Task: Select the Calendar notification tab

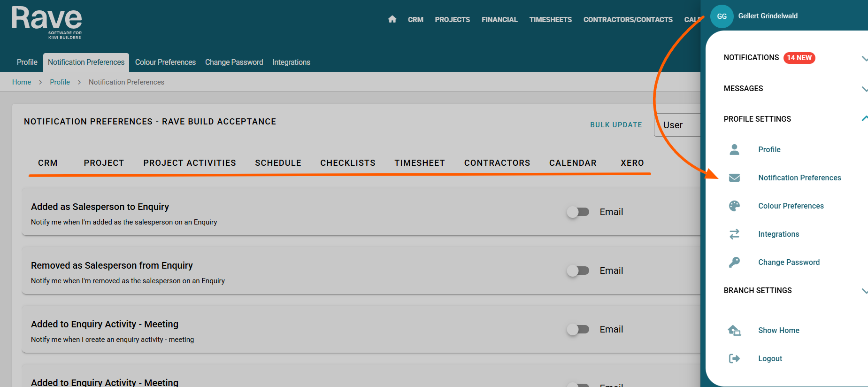Action: [x=573, y=163]
